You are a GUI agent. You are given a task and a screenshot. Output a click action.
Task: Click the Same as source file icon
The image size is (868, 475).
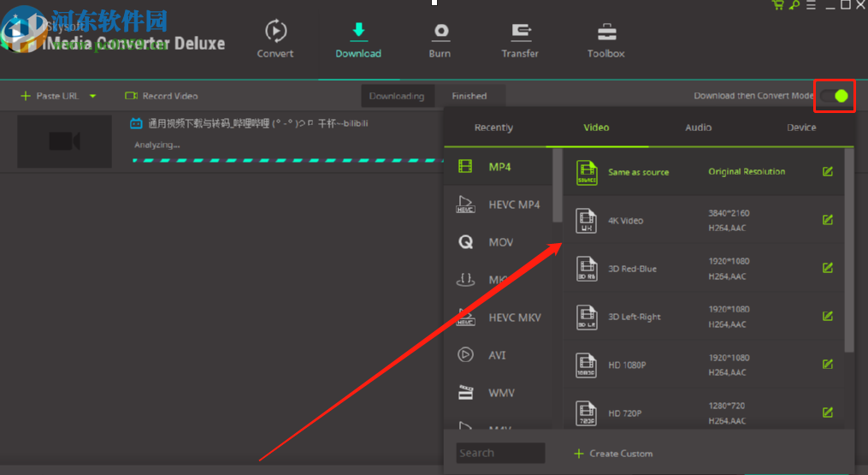point(587,172)
